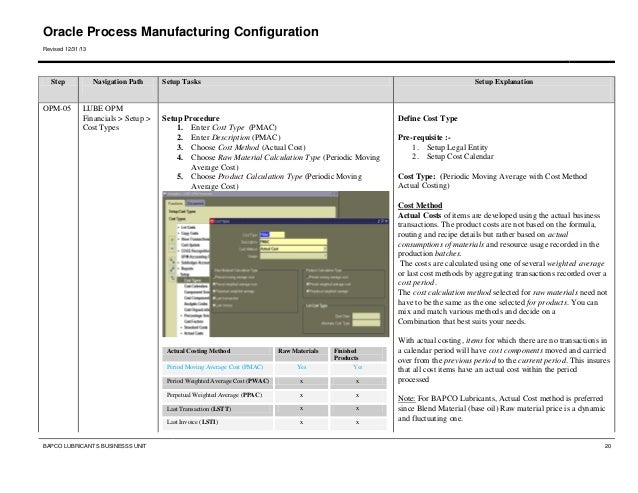Select Analysis Codes in the Navigator tree
This screenshot has width=638, height=493.
tap(196, 304)
